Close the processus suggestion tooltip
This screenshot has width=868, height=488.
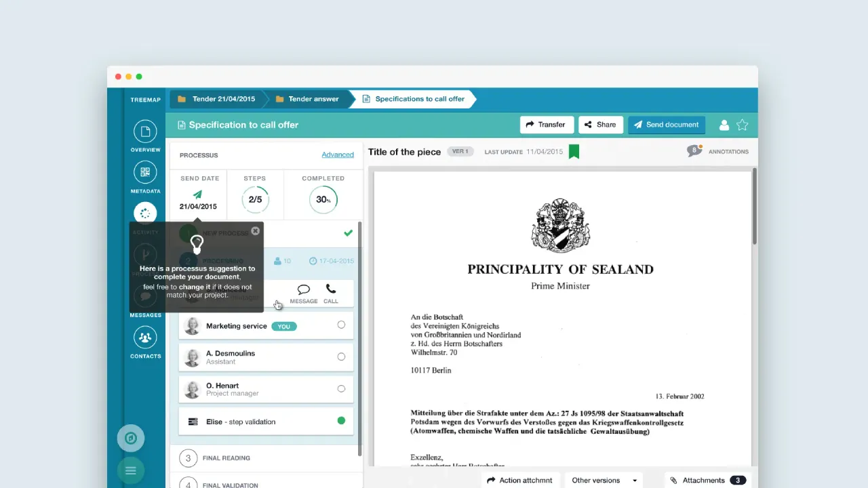[255, 231]
